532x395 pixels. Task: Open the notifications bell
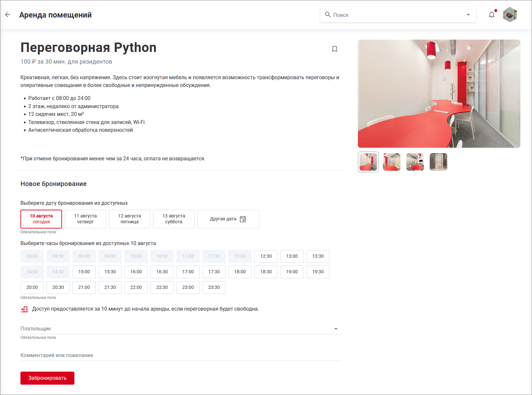[x=491, y=15]
